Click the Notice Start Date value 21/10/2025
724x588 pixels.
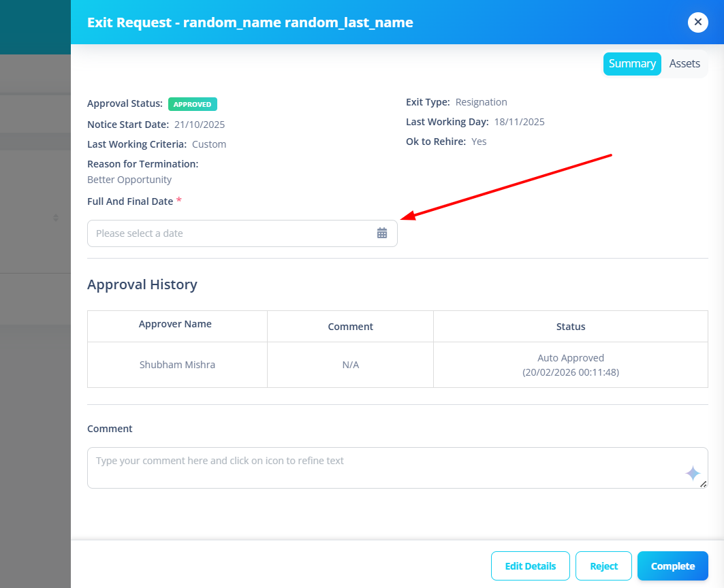[200, 125]
